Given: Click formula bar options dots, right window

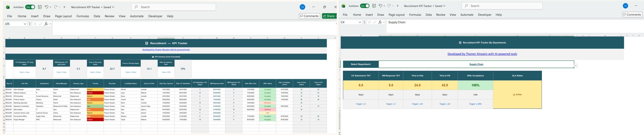Looking at the screenshot, I should point(364,22).
